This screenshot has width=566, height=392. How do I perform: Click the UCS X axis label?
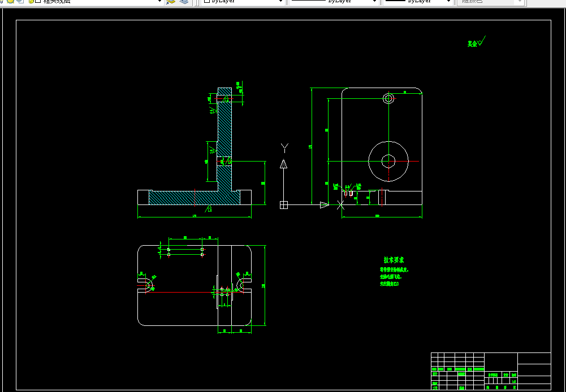340,205
